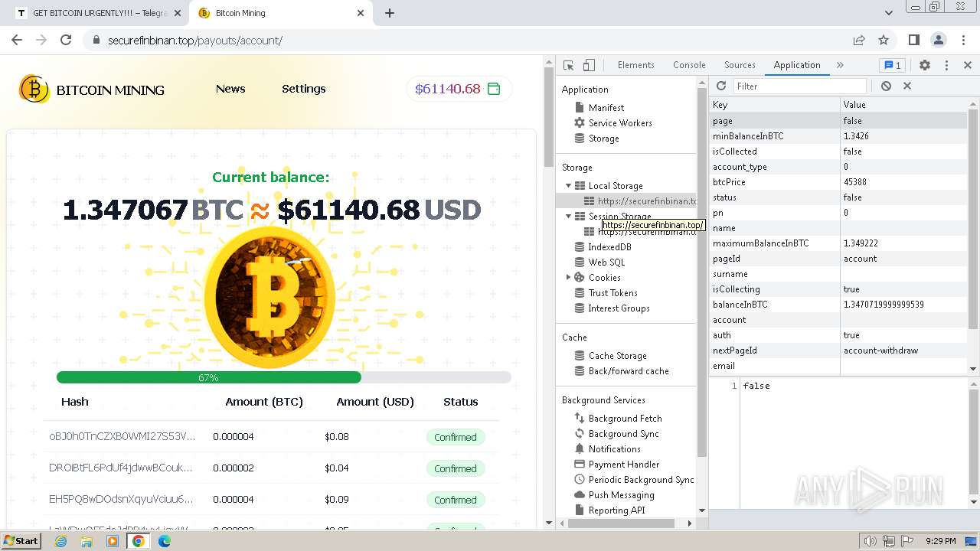980x551 pixels.
Task: Open Service Workers in Application panel
Action: point(620,123)
